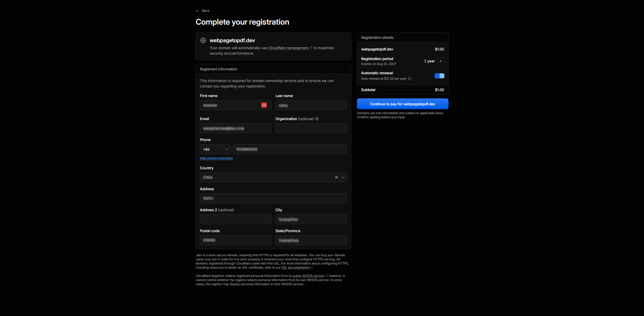The width and height of the screenshot is (644, 316).
Task: Focus the First name input field
Action: pyautogui.click(x=236, y=105)
